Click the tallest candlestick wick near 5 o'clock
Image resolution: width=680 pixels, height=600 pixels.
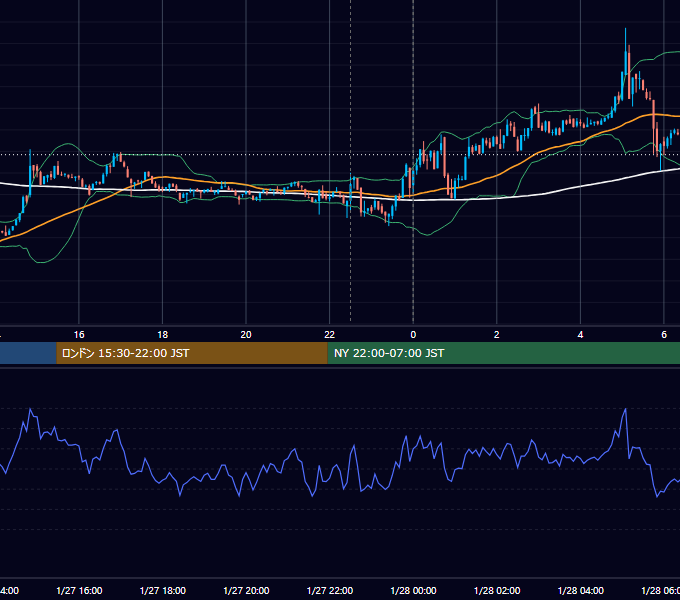pyautogui.click(x=625, y=50)
